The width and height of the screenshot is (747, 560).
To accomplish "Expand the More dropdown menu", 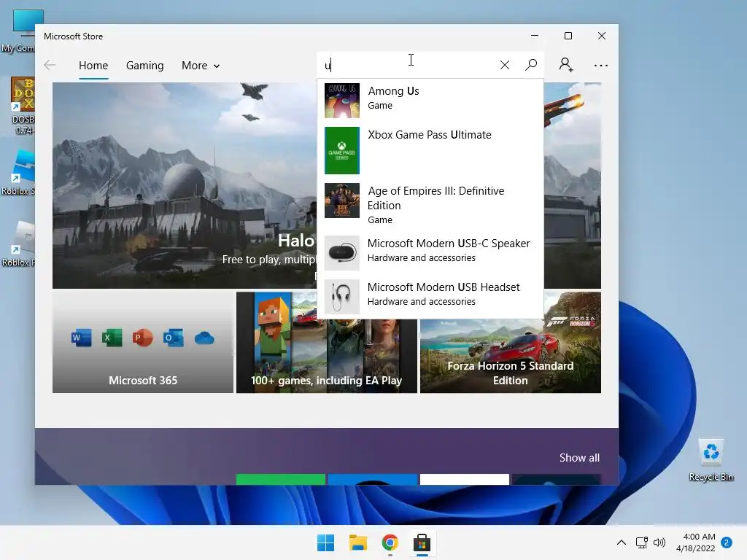I will point(201,65).
